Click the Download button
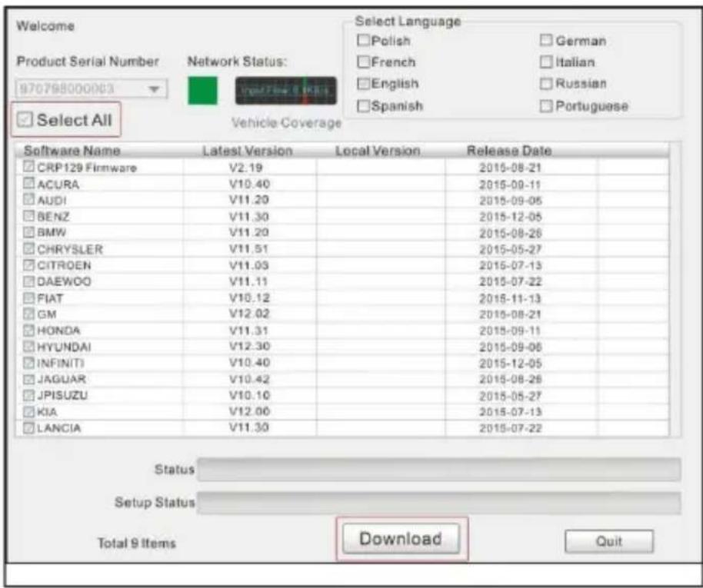Image resolution: width=703 pixels, height=588 pixels. (401, 538)
